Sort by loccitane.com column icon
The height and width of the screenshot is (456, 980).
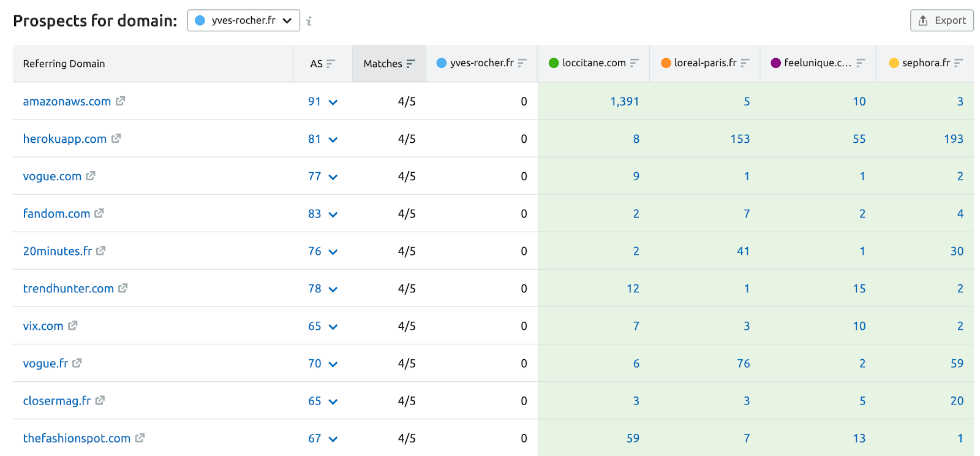click(x=634, y=63)
